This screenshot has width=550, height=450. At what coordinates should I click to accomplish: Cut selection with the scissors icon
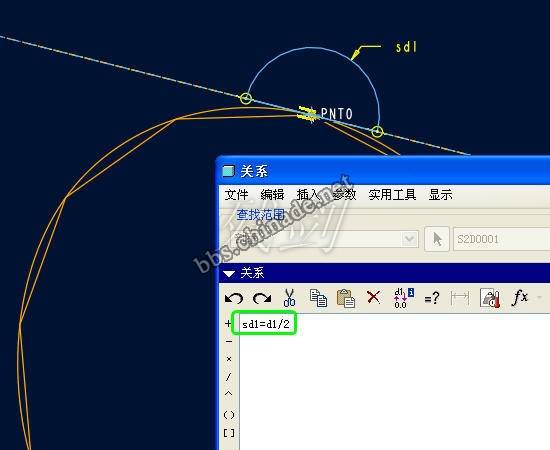point(289,298)
